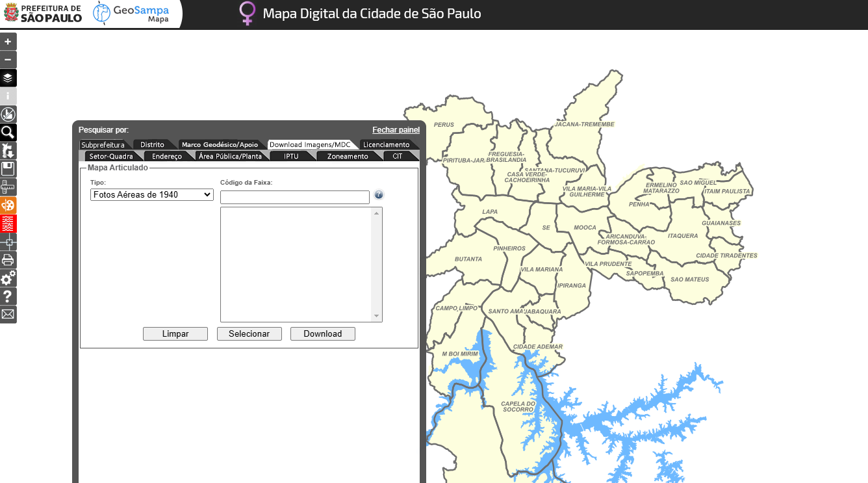Zoom out with the minus button
The image size is (868, 483).
point(8,60)
